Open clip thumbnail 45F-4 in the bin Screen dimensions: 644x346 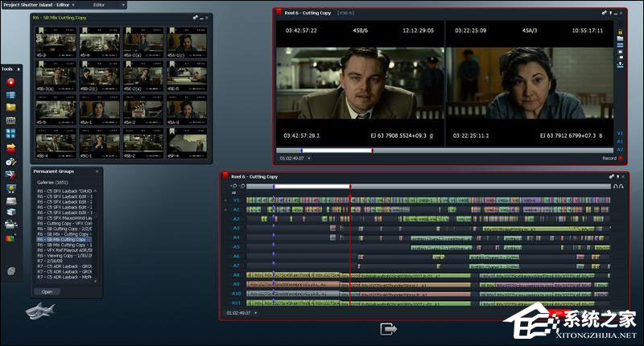[187, 143]
